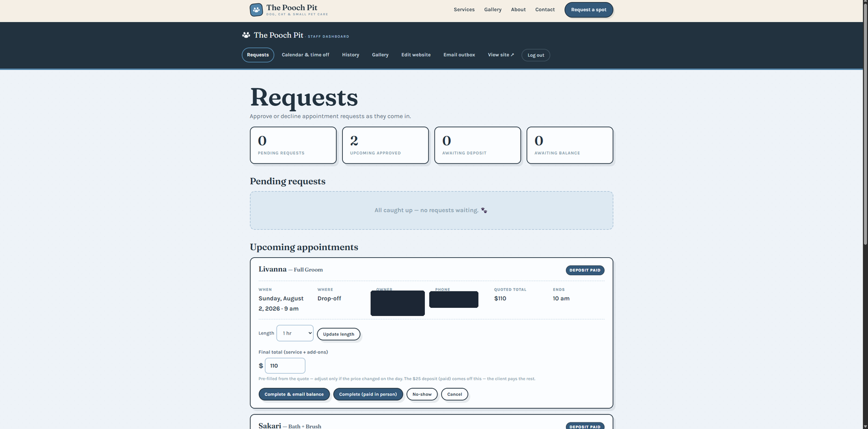Expand the Length dropdown for Livanna
This screenshot has height=429, width=868.
(295, 333)
